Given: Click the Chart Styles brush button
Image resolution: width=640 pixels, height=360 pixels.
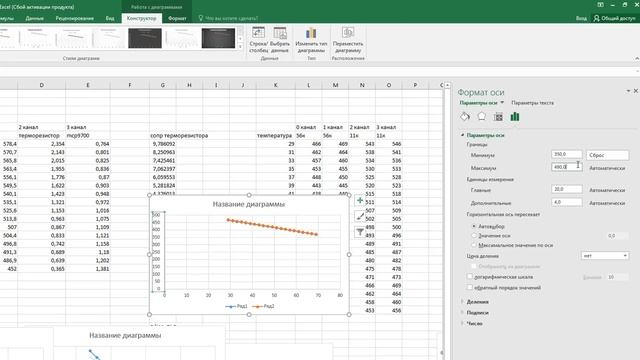Looking at the screenshot, I should point(360,216).
